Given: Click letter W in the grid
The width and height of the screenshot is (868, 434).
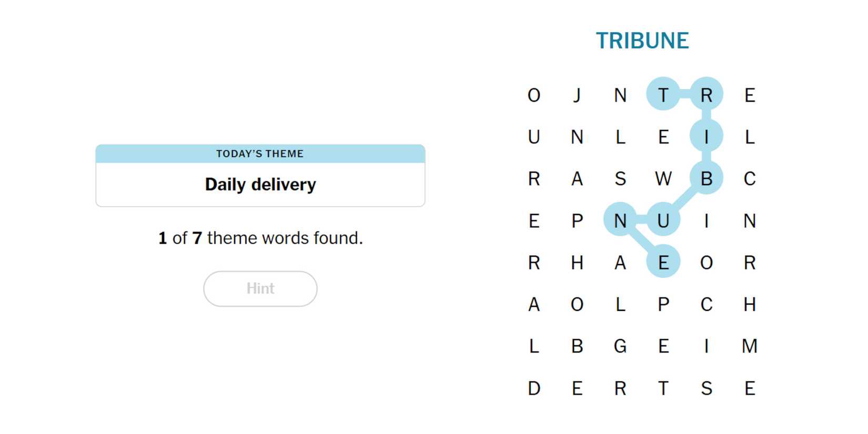Looking at the screenshot, I should tap(663, 178).
